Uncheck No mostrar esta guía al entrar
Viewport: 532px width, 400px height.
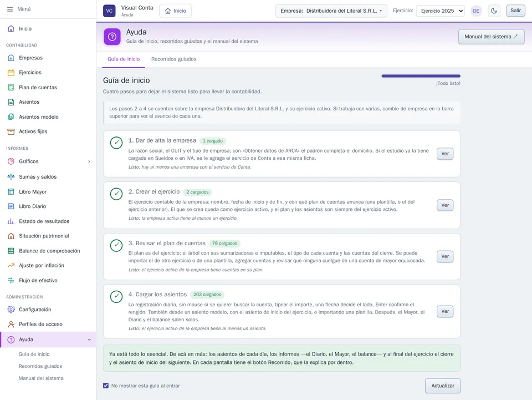coord(106,386)
